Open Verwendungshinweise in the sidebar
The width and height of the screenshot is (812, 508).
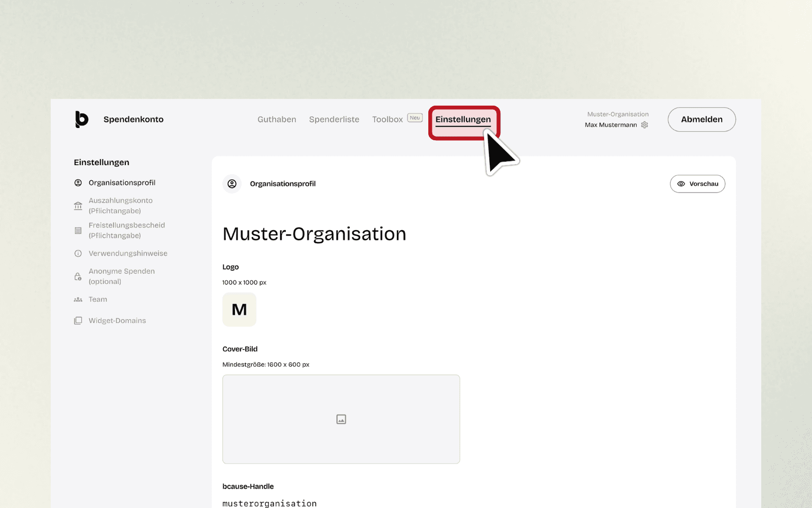(x=128, y=253)
